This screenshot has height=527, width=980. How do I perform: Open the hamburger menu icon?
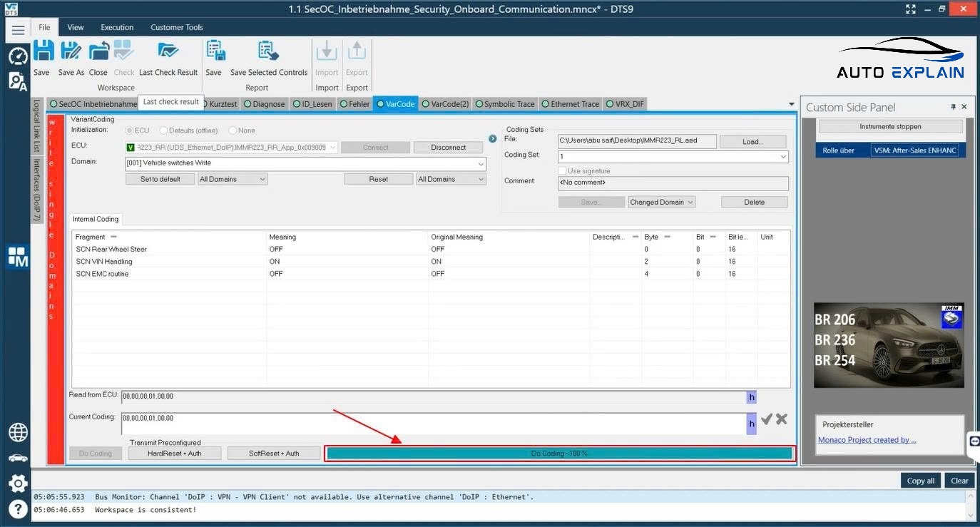[x=18, y=29]
